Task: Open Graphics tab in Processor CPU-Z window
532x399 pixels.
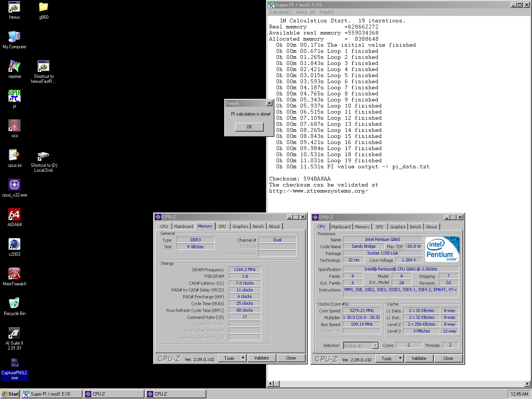Action: tap(398, 227)
